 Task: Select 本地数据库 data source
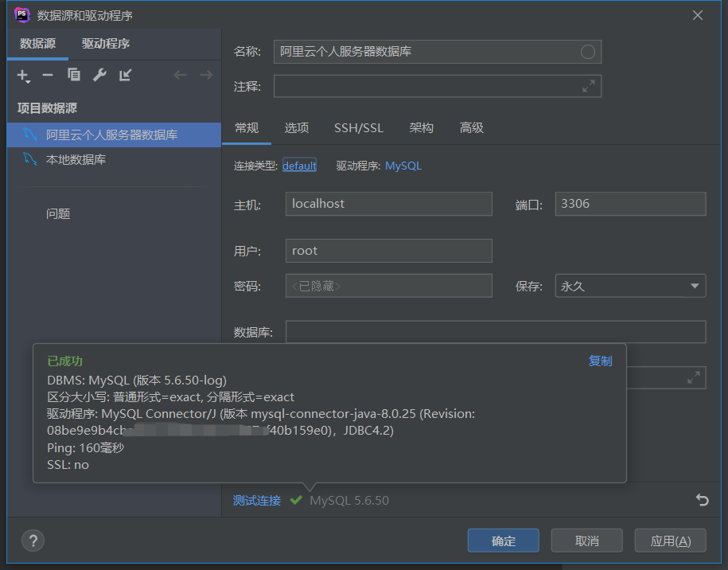[115, 159]
